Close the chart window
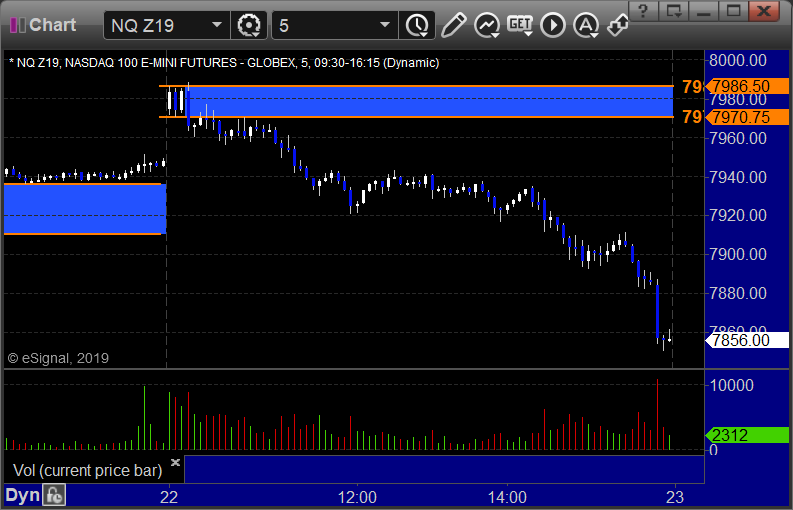Image resolution: width=793 pixels, height=510 pixels. [x=764, y=10]
